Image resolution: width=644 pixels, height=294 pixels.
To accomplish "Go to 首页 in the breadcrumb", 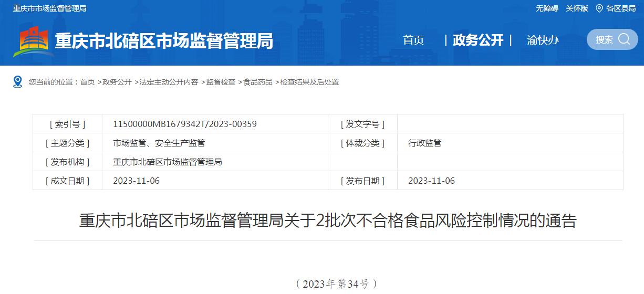I will click(87, 82).
